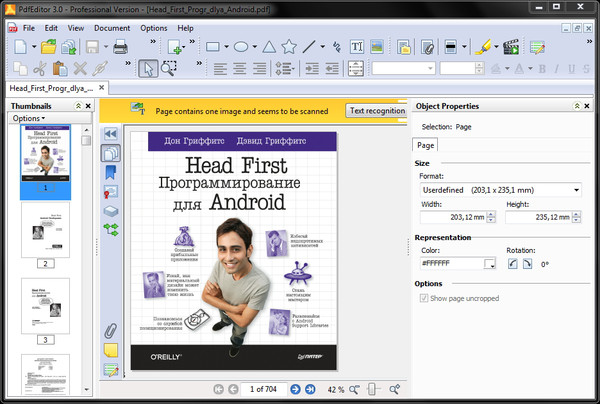
Task: Click the film clapperboard media icon
Action: point(511,47)
